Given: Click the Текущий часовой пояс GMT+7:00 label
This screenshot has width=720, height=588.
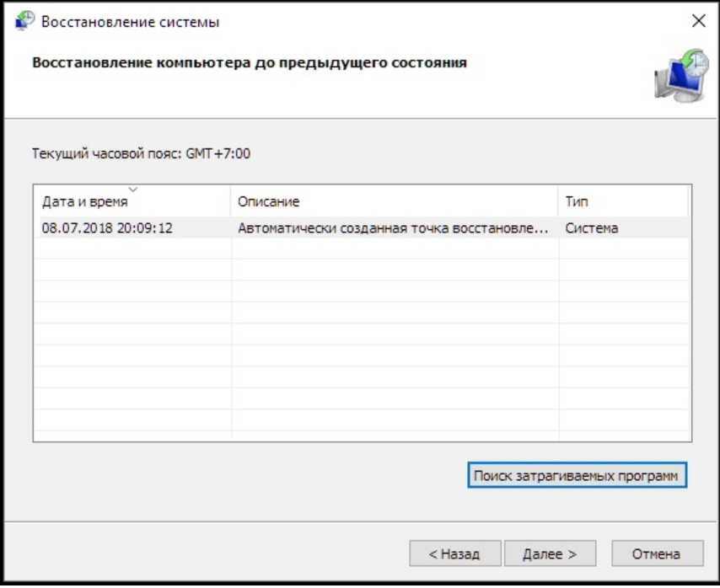Looking at the screenshot, I should coord(141,154).
